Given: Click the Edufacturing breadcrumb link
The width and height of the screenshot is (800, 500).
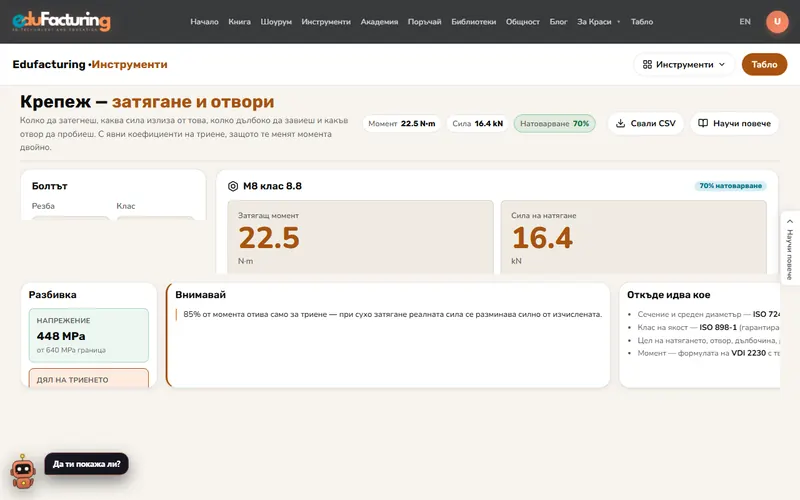Looking at the screenshot, I should point(49,64).
